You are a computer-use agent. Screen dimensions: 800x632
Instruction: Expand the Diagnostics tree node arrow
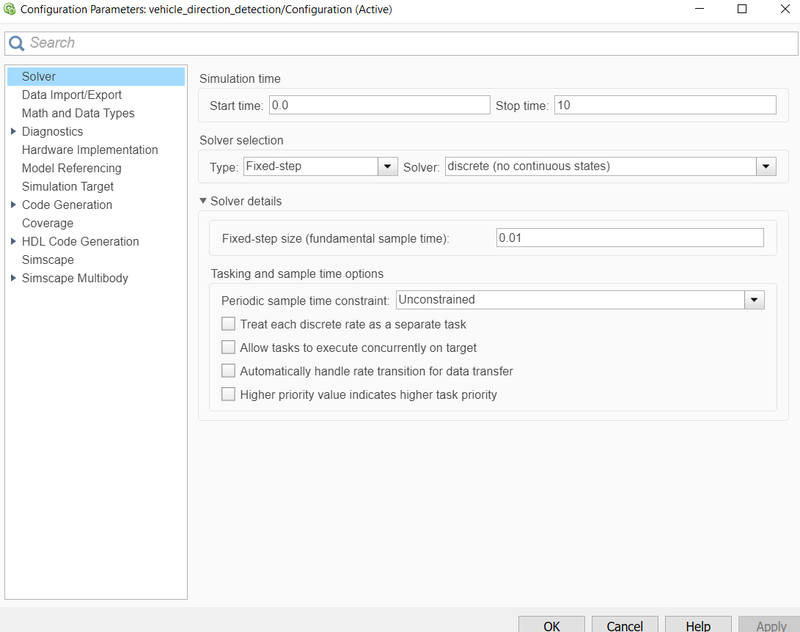13,132
